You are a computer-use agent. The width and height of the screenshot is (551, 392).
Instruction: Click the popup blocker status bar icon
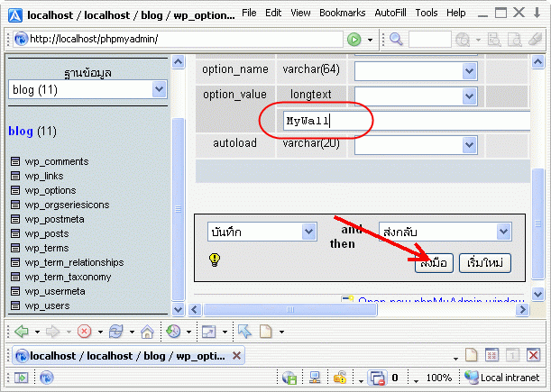point(378,378)
